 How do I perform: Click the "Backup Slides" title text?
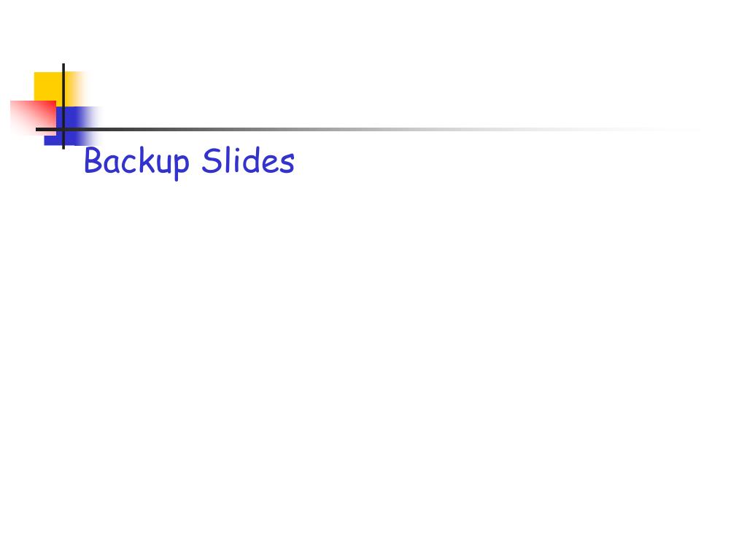point(189,162)
